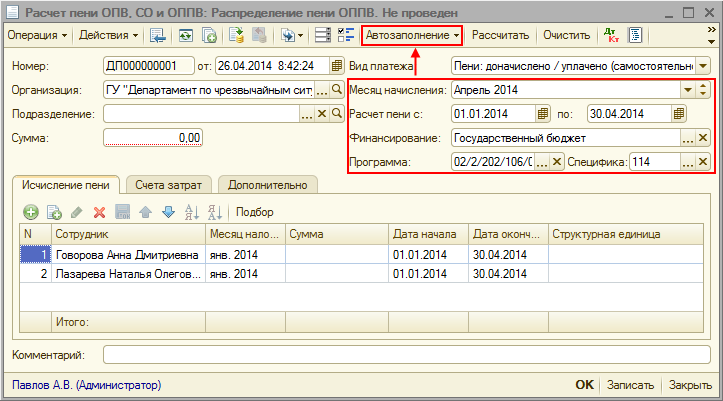Click the Move row down arrow icon
Image resolution: width=723 pixels, height=401 pixels.
(x=168, y=212)
